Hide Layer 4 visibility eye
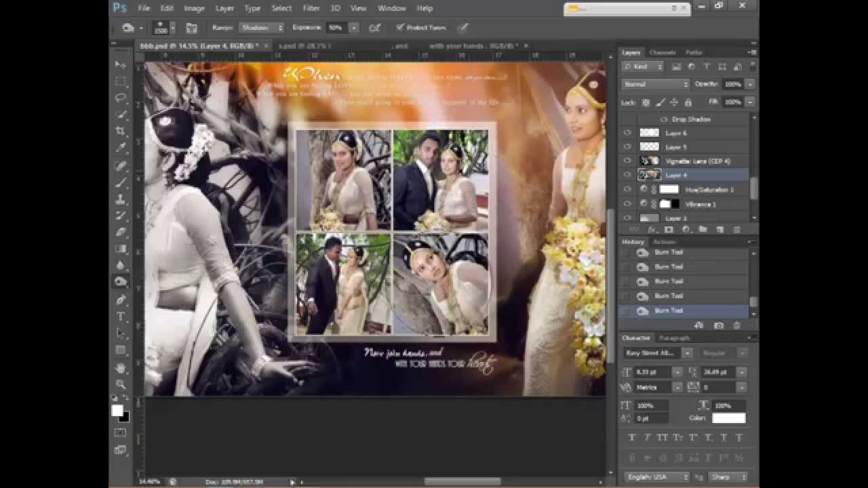The width and height of the screenshot is (868, 488). 627,176
